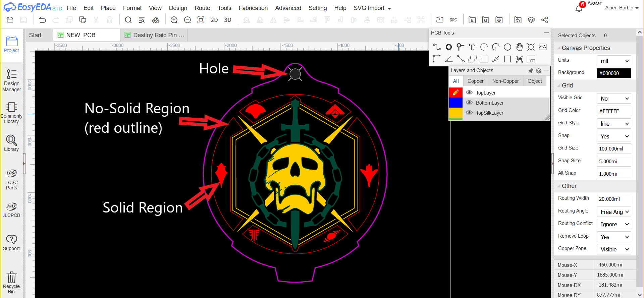This screenshot has width=644, height=298.
Task: Select the Hole tool in PCB Tools
Action: [x=531, y=47]
